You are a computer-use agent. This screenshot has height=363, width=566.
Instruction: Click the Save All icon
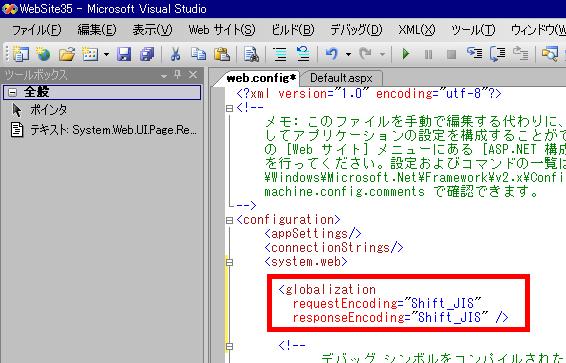click(x=147, y=54)
